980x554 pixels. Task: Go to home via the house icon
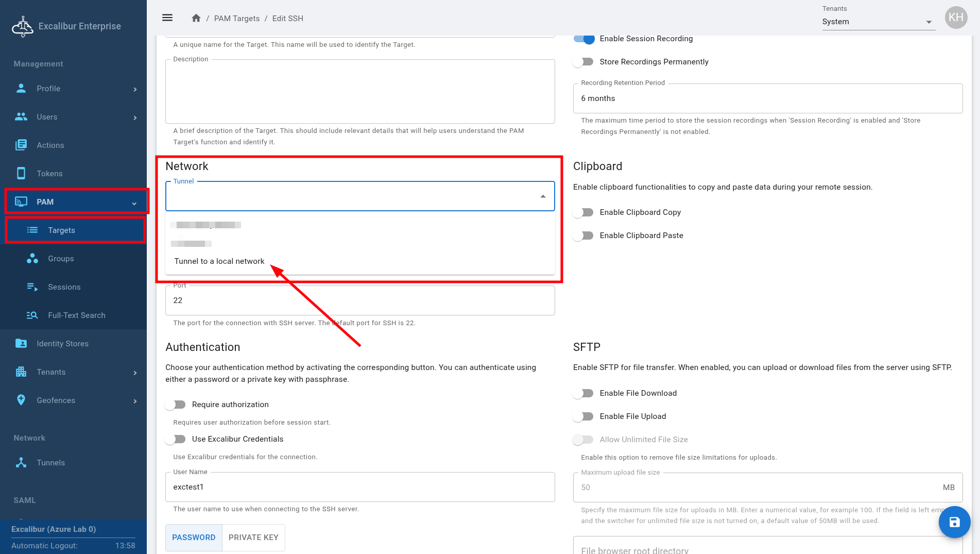tap(196, 18)
